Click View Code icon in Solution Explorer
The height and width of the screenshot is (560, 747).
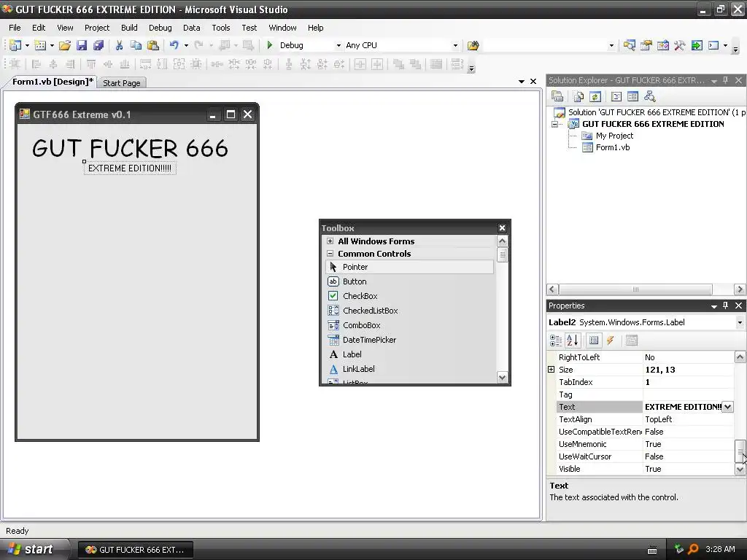coord(616,97)
